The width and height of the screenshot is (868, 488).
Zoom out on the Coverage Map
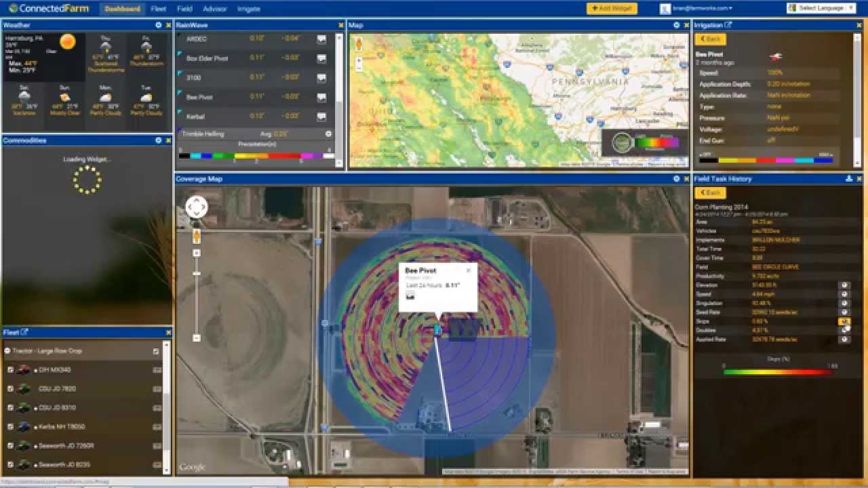click(x=197, y=338)
